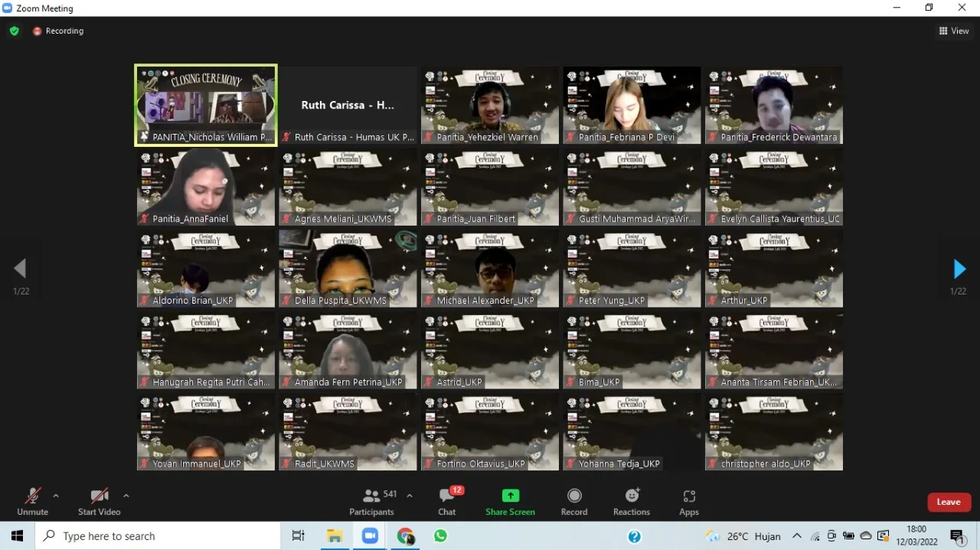980x550 pixels.
Task: Select Panitia_Yehezkiel Warren's video tile
Action: 490,105
